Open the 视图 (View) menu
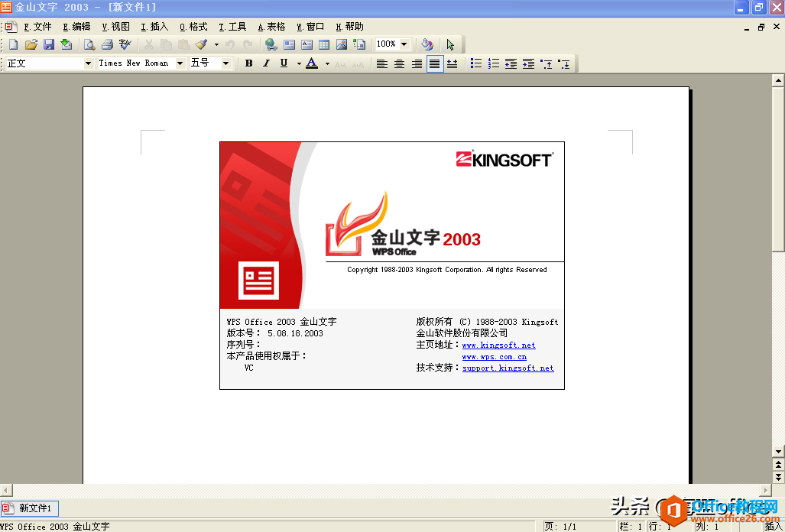 [116, 27]
